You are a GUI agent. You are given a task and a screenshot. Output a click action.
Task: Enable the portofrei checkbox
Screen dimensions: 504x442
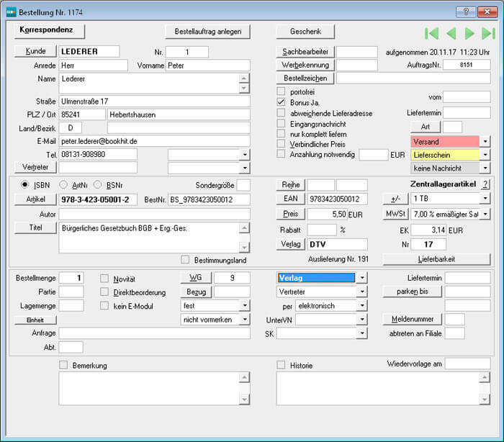pyautogui.click(x=282, y=91)
